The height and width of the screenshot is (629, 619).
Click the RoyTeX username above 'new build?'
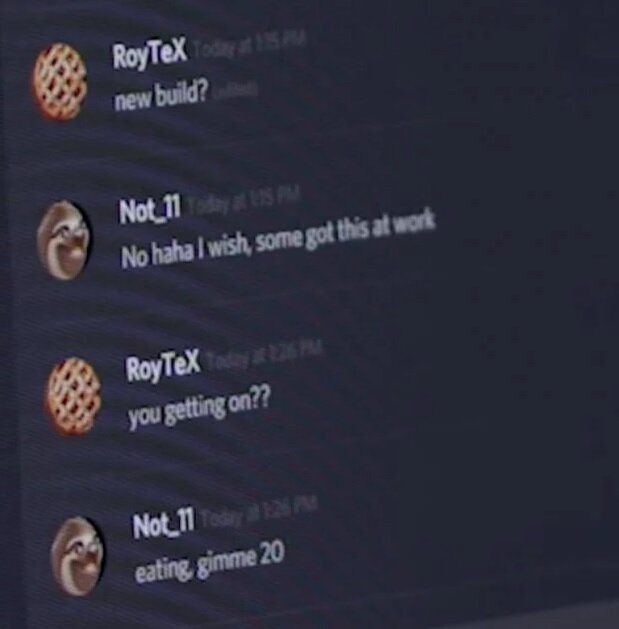[150, 55]
